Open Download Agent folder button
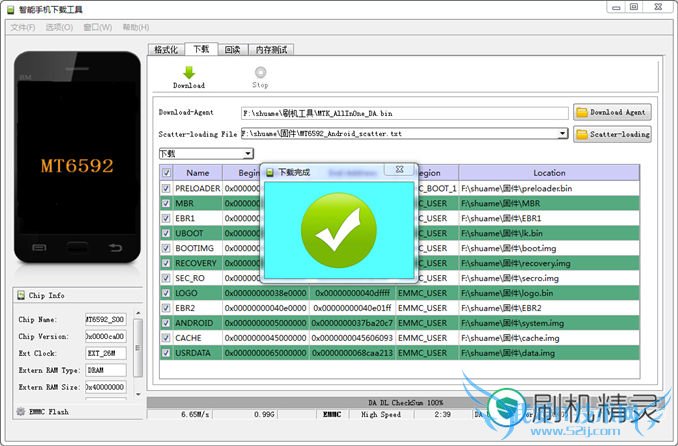 [x=612, y=112]
